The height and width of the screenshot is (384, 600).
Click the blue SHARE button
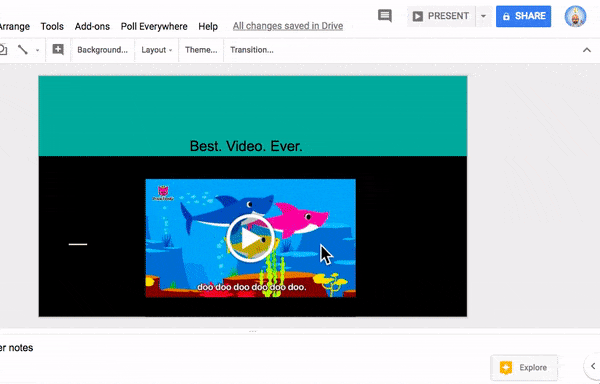click(x=523, y=16)
